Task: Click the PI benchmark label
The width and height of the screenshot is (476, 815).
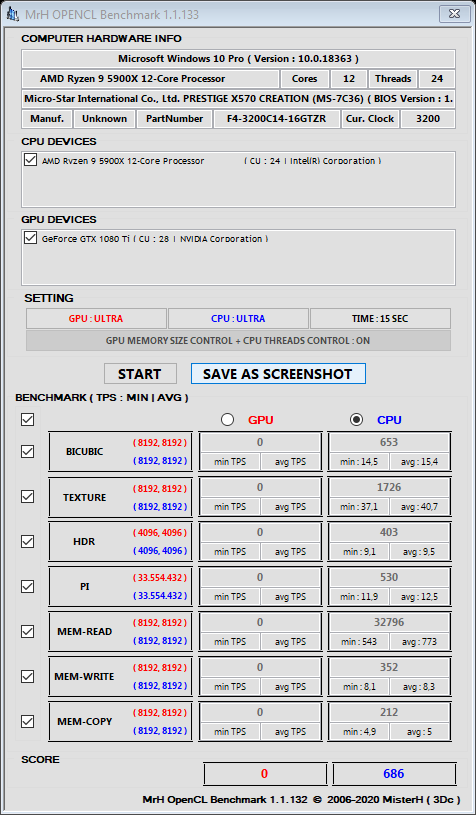Action: (85, 586)
